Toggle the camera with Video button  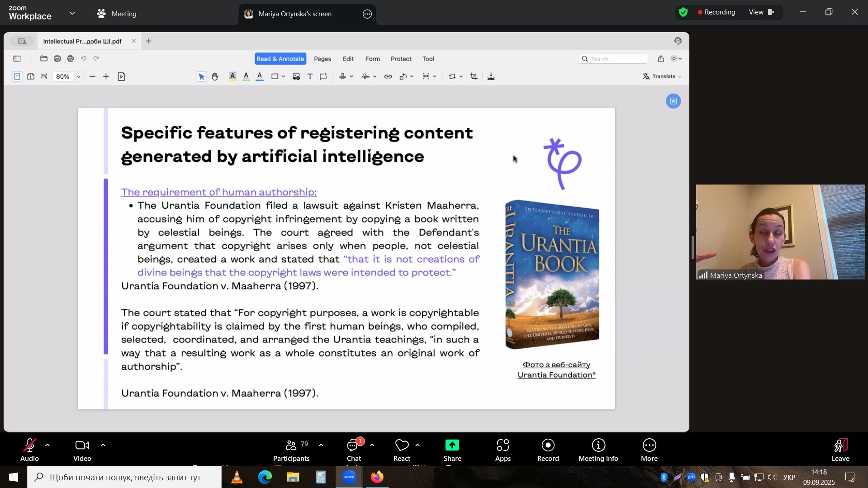tap(82, 450)
